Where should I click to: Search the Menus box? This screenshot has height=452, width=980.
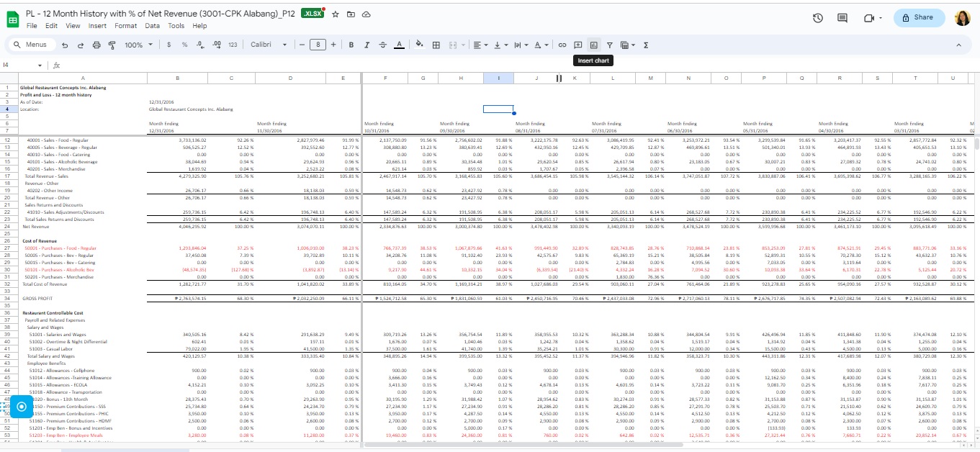pos(31,45)
